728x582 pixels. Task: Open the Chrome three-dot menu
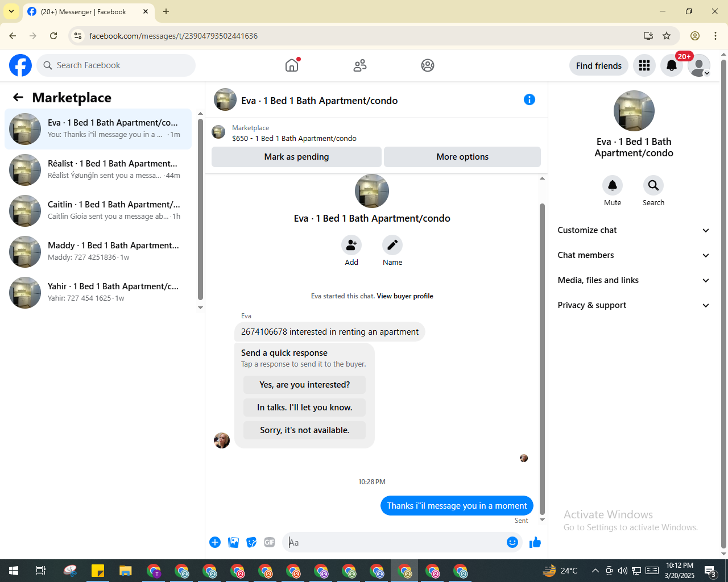click(715, 36)
